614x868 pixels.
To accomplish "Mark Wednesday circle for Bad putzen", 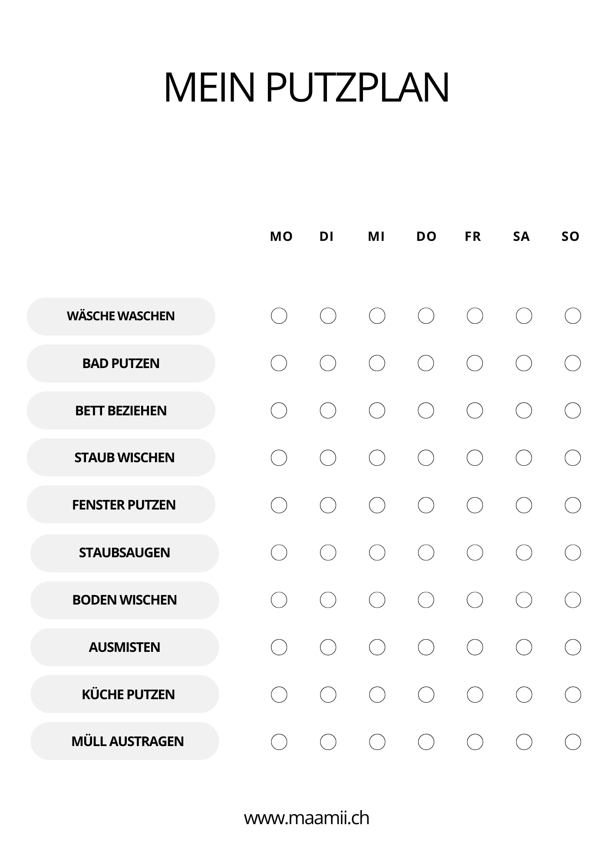I will tap(377, 363).
